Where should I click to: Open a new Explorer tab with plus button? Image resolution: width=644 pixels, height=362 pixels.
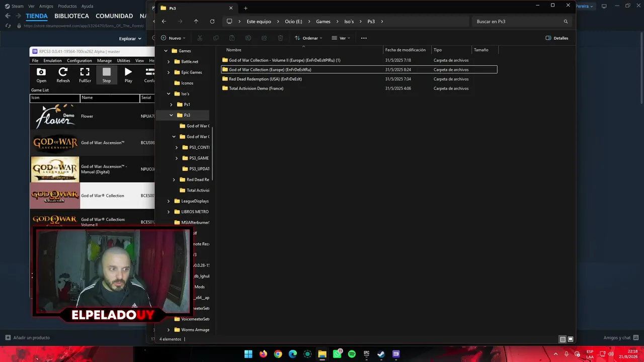click(x=246, y=8)
